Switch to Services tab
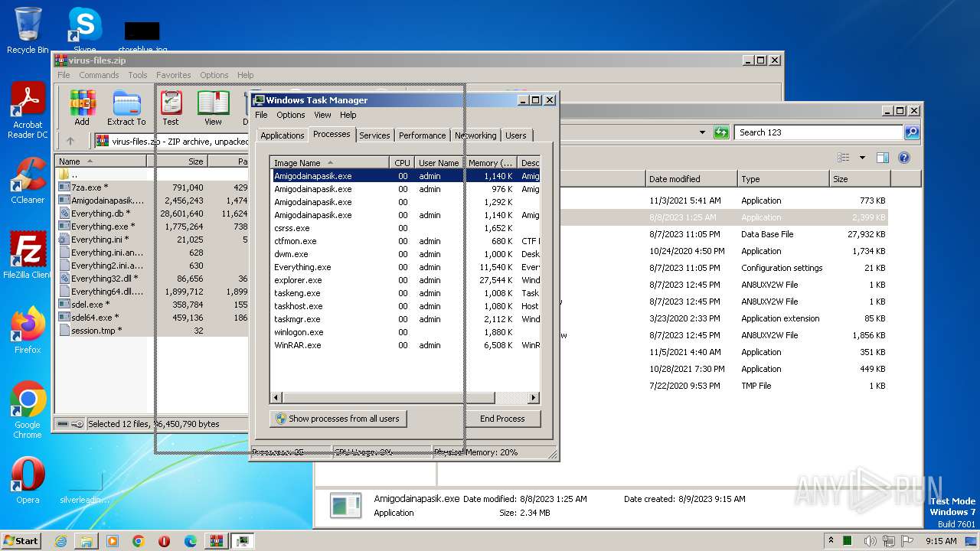Screen dimensions: 980x551 tap(374, 135)
